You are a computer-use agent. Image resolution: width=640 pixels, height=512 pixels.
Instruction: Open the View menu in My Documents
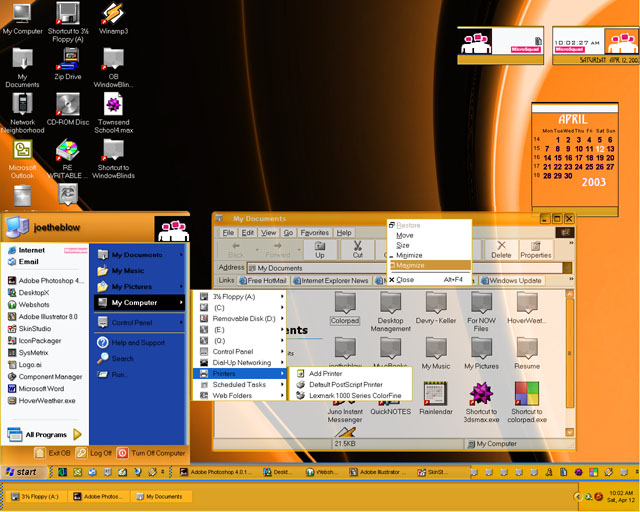pos(269,233)
